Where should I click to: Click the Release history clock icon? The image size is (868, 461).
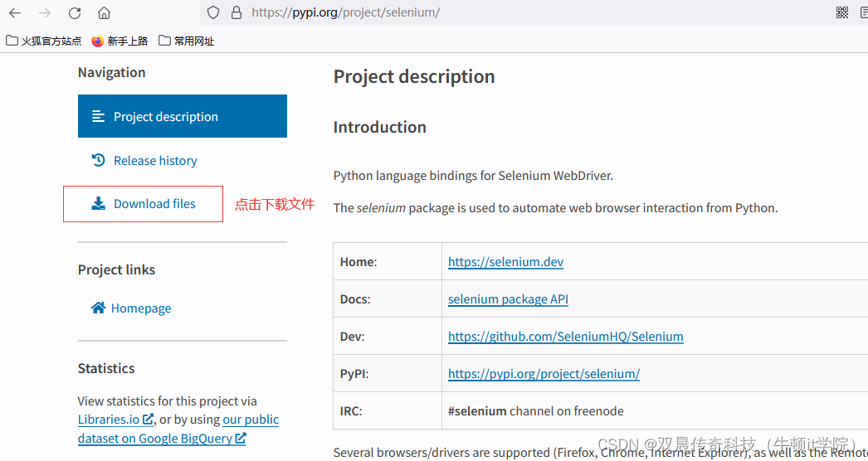point(98,160)
